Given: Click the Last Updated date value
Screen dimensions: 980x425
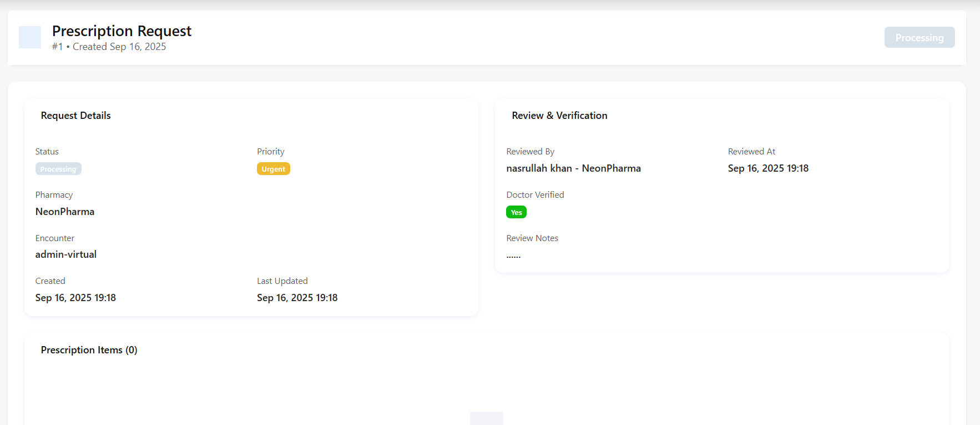Looking at the screenshot, I should [x=297, y=298].
